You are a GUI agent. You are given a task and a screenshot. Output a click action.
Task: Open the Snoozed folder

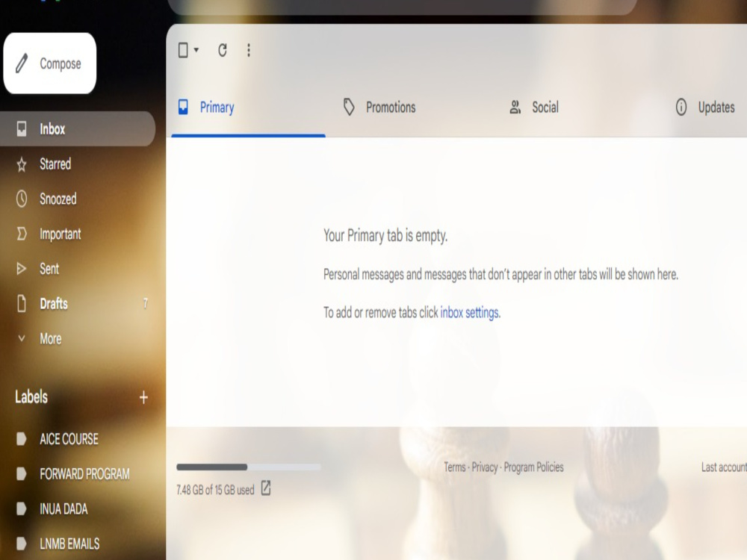pos(78,199)
